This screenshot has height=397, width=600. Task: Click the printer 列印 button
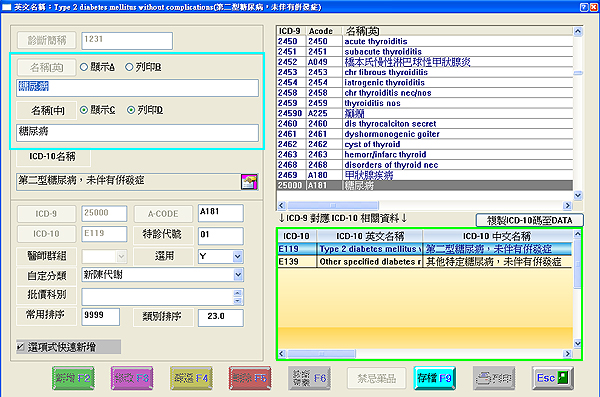point(494,378)
